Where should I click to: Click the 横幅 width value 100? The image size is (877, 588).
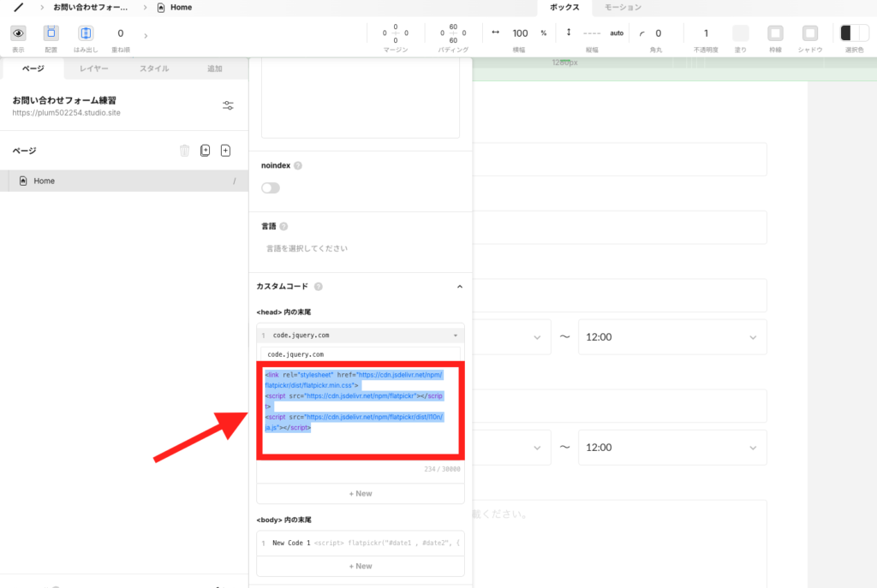[x=520, y=33]
